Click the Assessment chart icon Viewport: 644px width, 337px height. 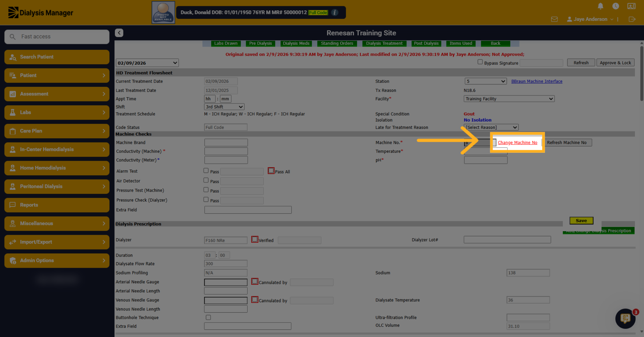tap(13, 94)
